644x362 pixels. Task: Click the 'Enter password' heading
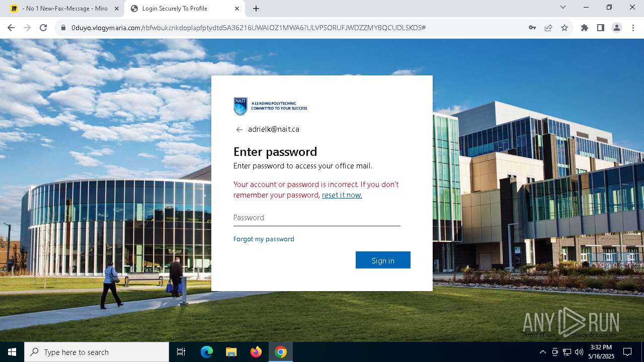click(275, 151)
